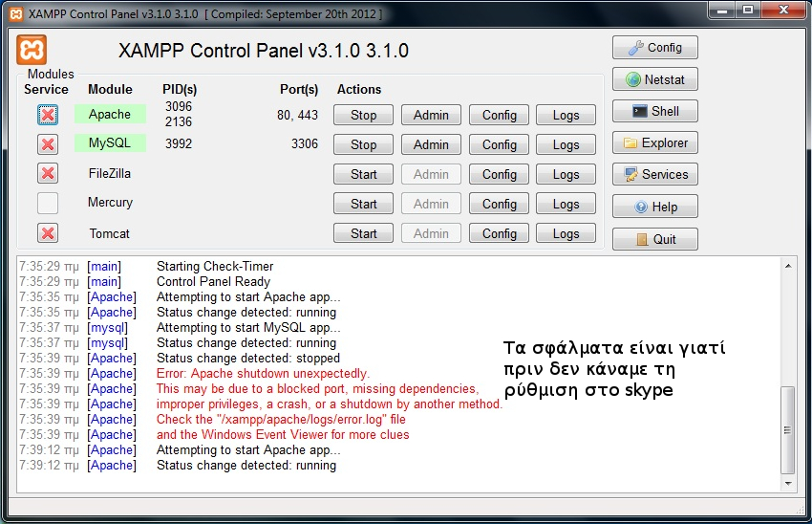Click log line 'Attempting to start MySQL app...'
Viewport: 812px width, 524px height.
(248, 328)
